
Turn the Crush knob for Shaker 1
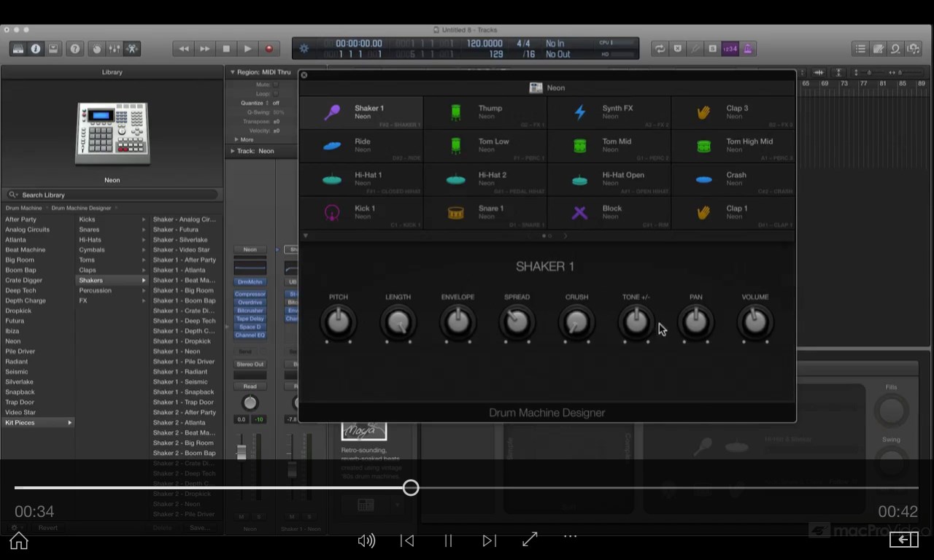(576, 322)
